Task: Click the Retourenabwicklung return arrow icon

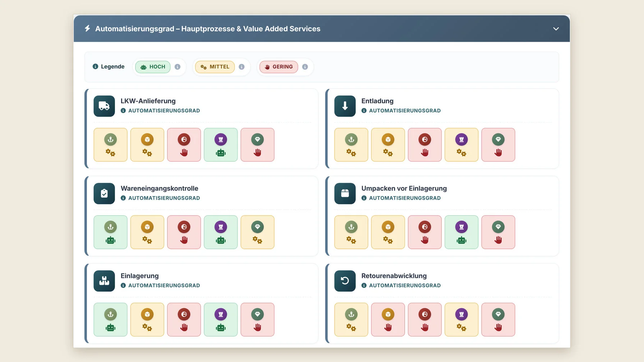Action: 345,281
